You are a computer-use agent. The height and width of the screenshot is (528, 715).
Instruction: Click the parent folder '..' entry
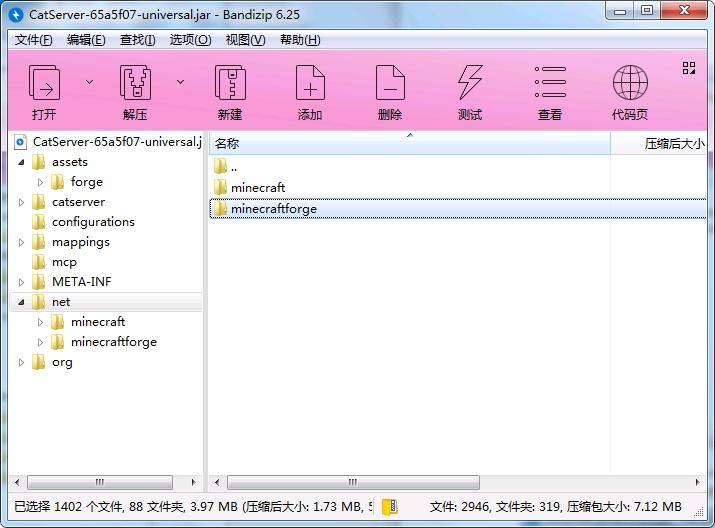click(225, 167)
